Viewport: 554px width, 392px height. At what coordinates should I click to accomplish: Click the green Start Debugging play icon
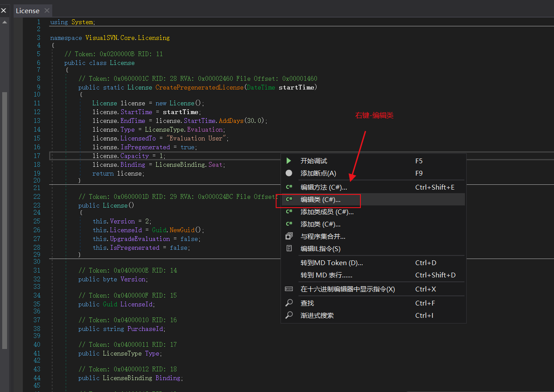(289, 161)
